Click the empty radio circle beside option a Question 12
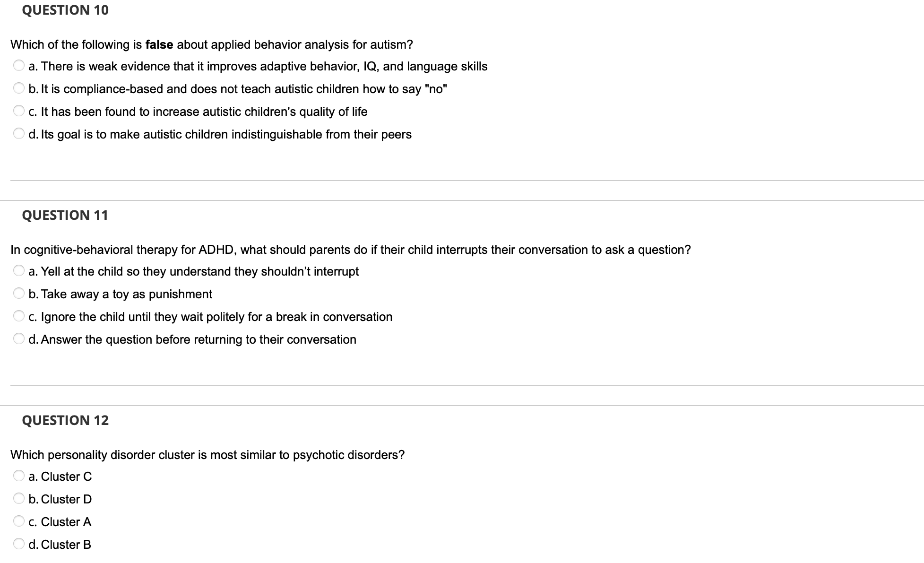This screenshot has width=924, height=563. [19, 476]
